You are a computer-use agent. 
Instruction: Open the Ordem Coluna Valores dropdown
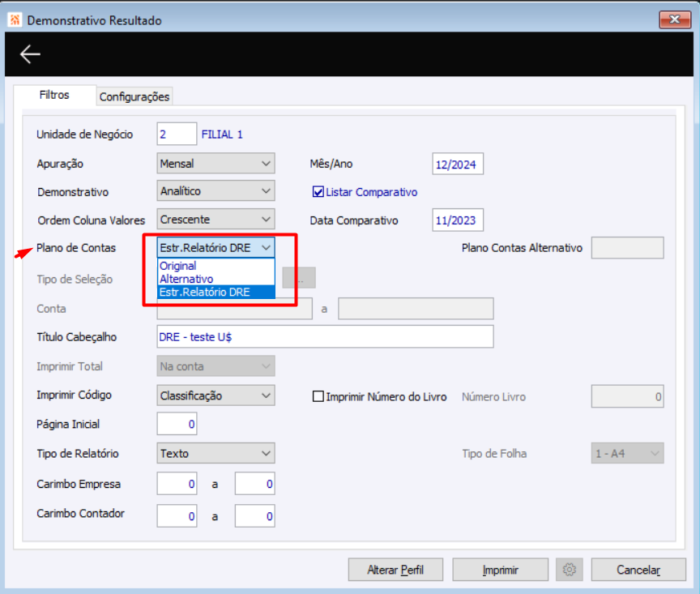pyautogui.click(x=216, y=220)
